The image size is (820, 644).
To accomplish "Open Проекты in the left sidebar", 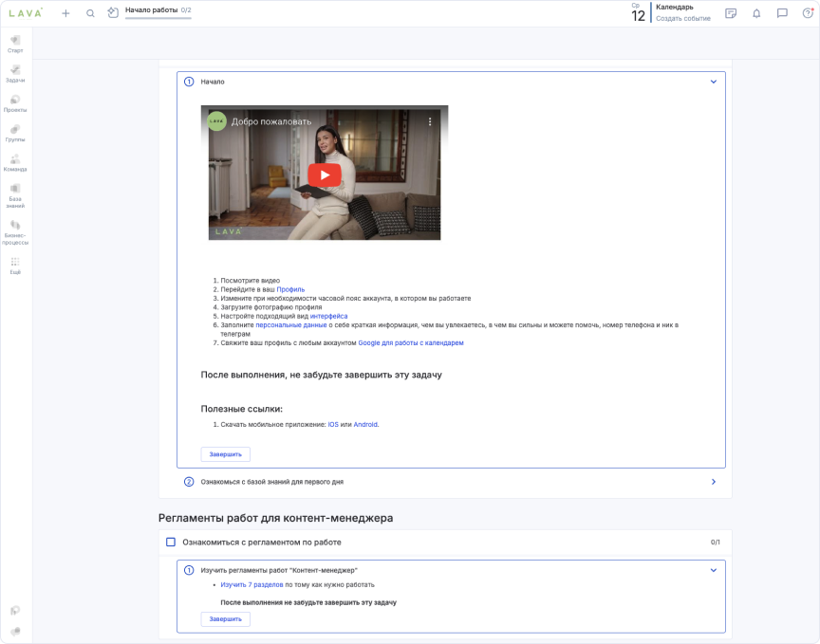I will coord(15,103).
